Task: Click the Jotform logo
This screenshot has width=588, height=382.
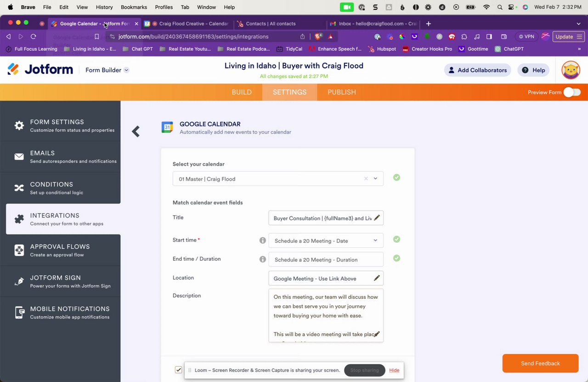Action: pyautogui.click(x=40, y=69)
